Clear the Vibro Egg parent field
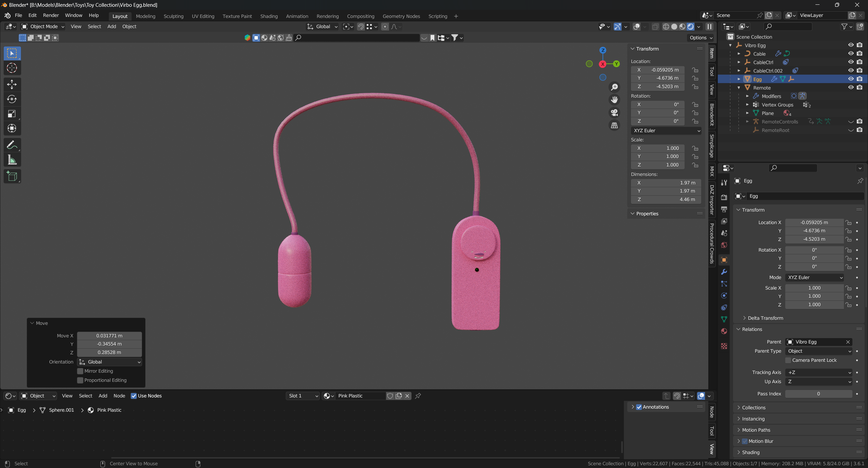The height and width of the screenshot is (468, 868). pos(848,342)
